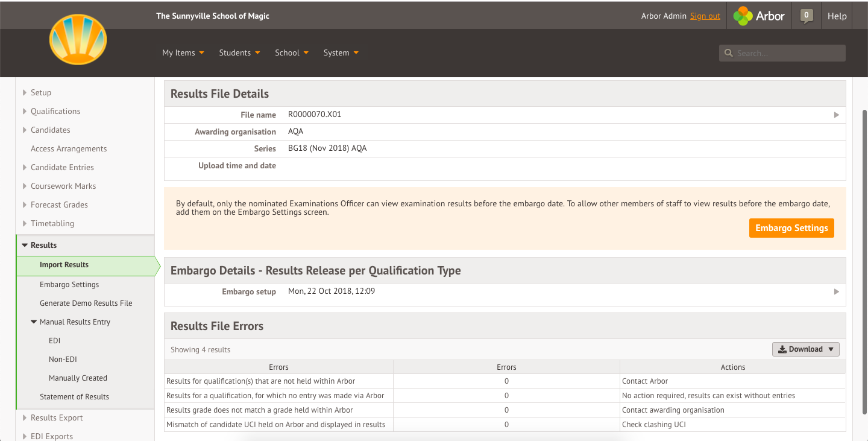868x441 pixels.
Task: Open the System menu
Action: click(341, 52)
